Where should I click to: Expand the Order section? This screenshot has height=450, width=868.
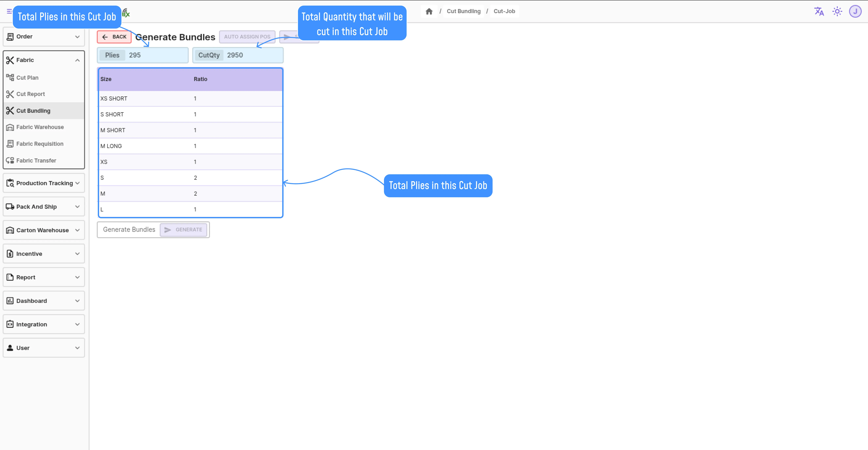coord(44,36)
